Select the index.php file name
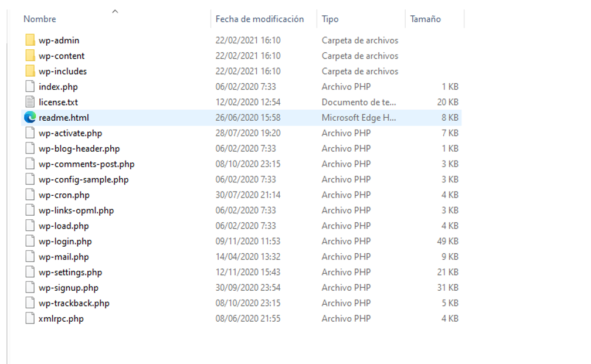591x364 pixels. [x=58, y=87]
